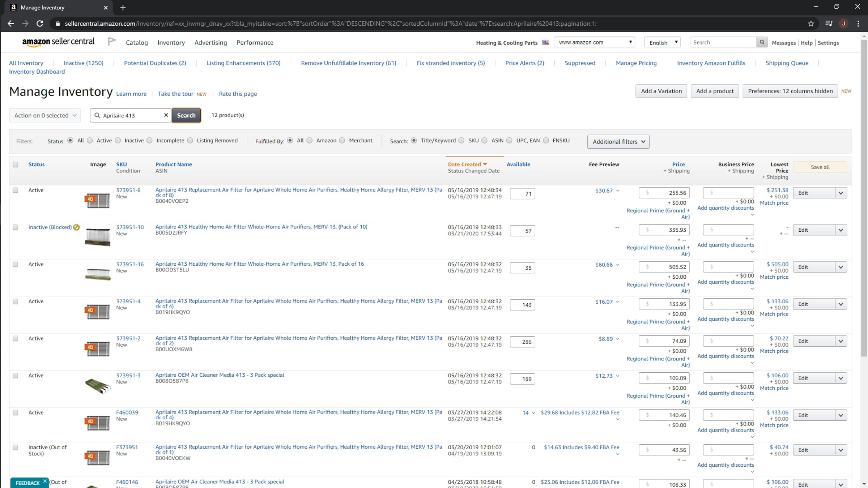
Task: Click in the Aprilaire 413 search field
Action: coord(131,115)
